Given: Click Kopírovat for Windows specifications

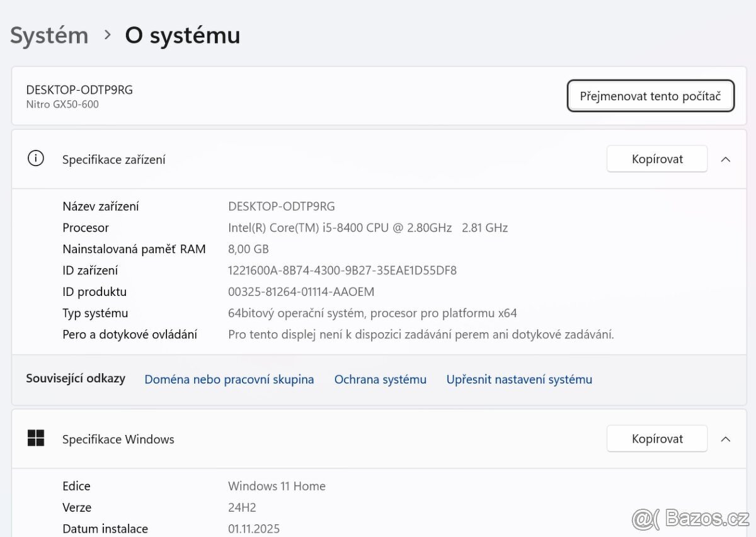Looking at the screenshot, I should [656, 438].
